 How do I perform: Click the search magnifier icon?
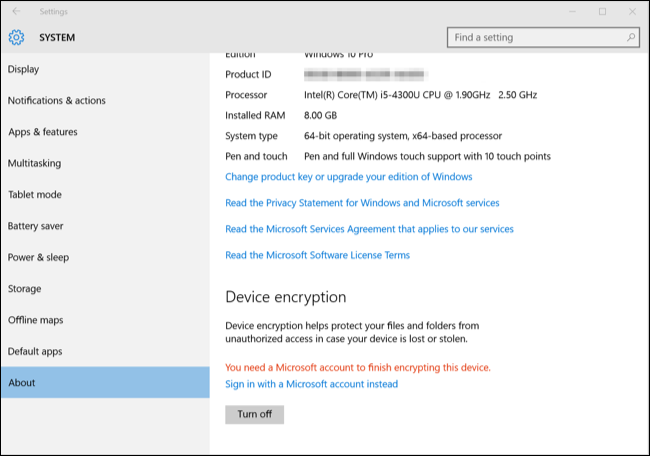coord(631,38)
